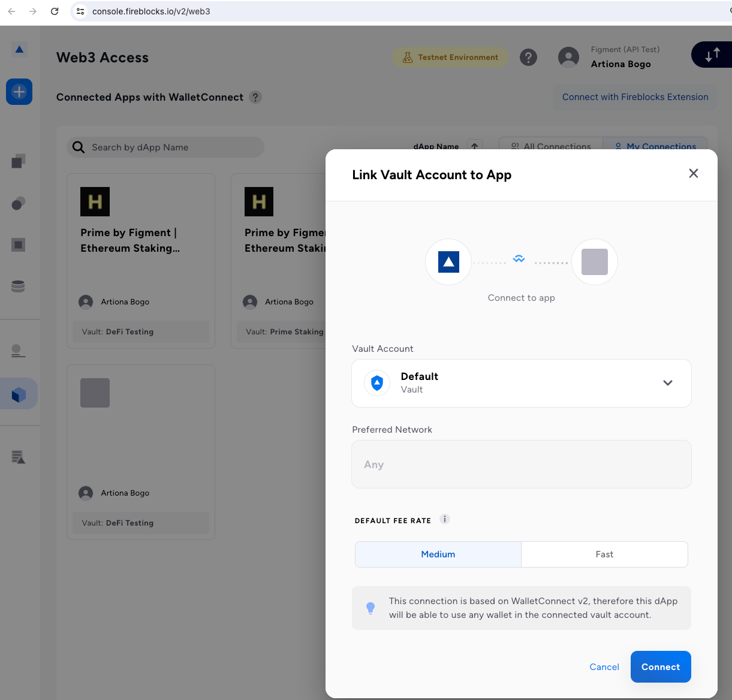The image size is (732, 700).
Task: Open the help question mark in header
Action: pyautogui.click(x=528, y=58)
